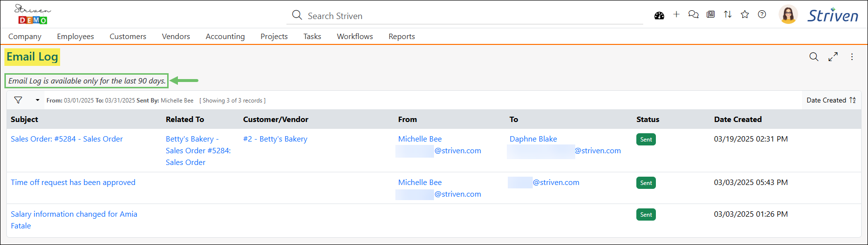Select date 03/03/2025 01:26 PM

point(751,214)
